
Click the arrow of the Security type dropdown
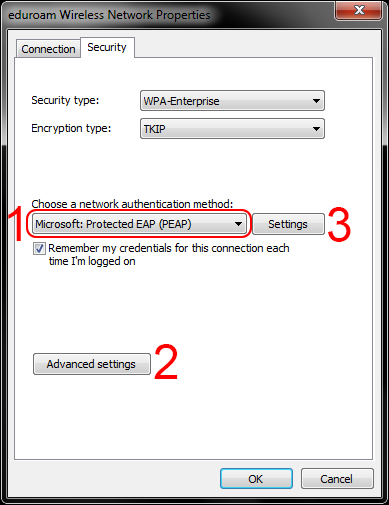pyautogui.click(x=316, y=101)
